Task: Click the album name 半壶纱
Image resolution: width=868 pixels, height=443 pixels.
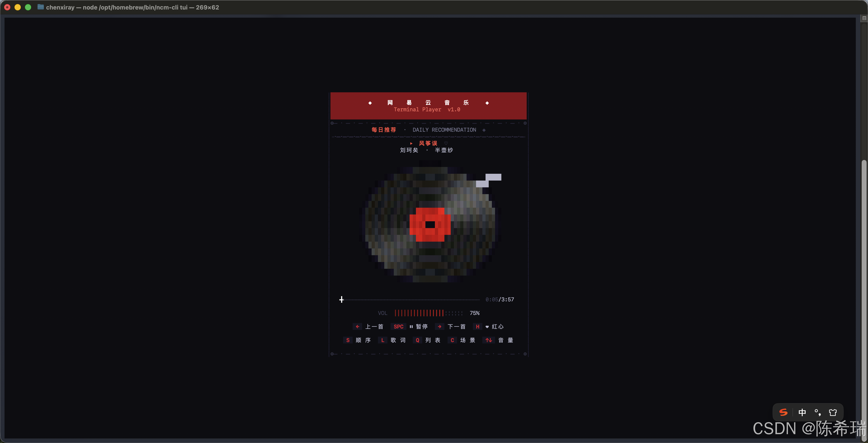Action: (444, 150)
